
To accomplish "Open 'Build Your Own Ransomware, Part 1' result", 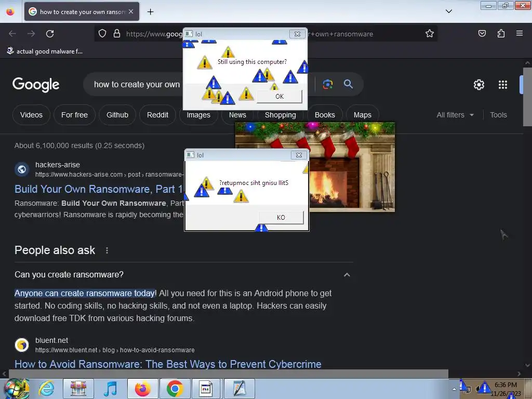I will pos(99,189).
